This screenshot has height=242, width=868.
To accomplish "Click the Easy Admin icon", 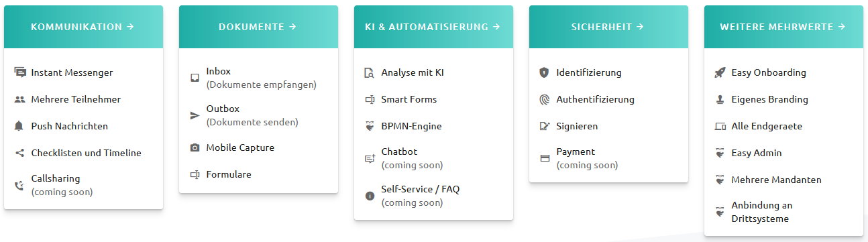I will pos(720,153).
